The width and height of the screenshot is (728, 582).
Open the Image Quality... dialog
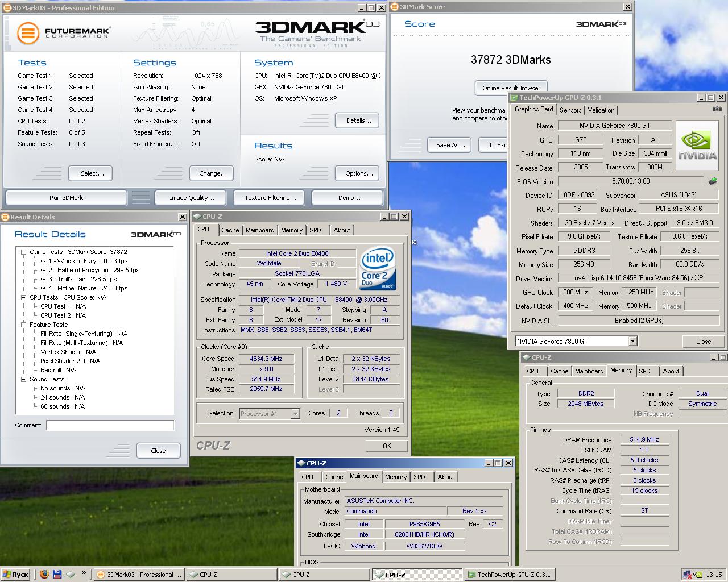tap(192, 198)
